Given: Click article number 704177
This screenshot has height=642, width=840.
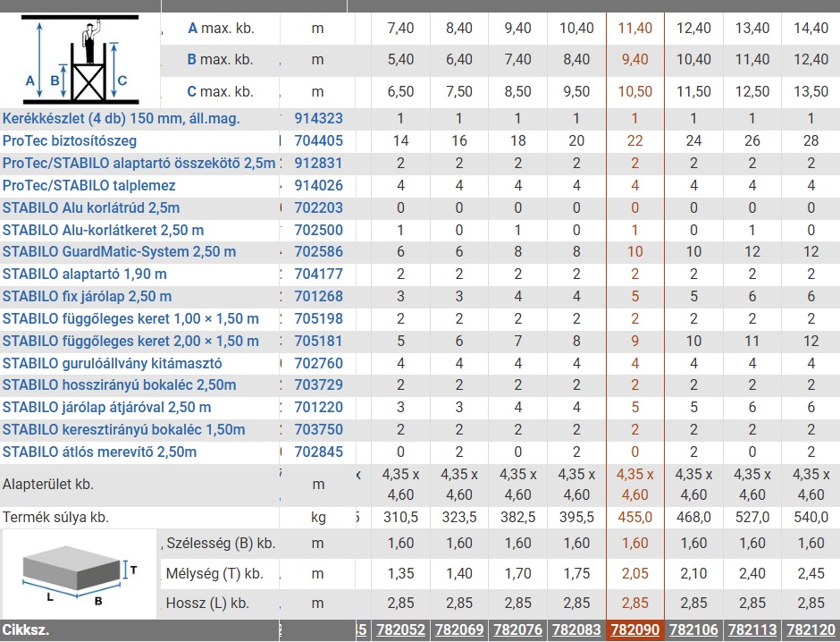Looking at the screenshot, I should coord(319,275).
